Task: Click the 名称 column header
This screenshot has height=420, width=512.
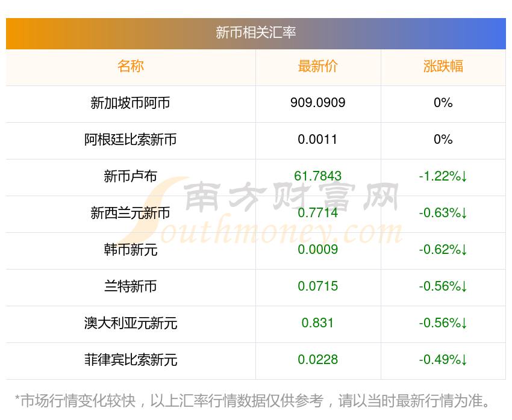Action: click(x=131, y=66)
